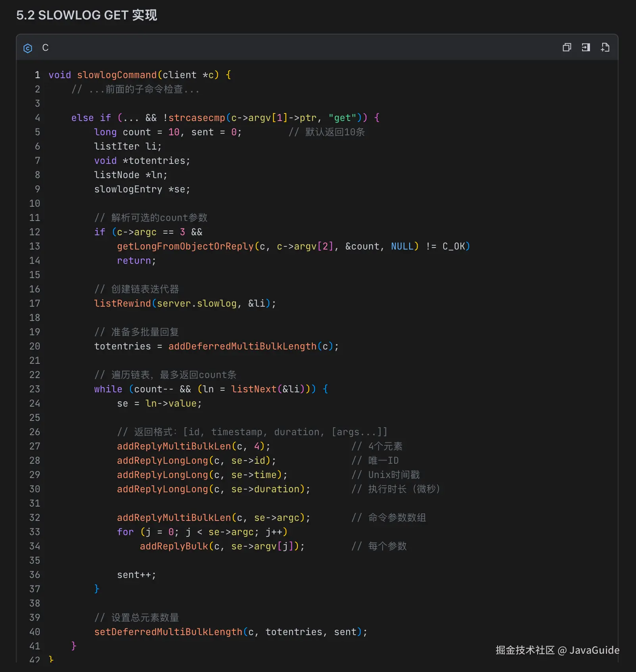
Task: Click the comment "Unix时间戳"
Action: (x=394, y=475)
